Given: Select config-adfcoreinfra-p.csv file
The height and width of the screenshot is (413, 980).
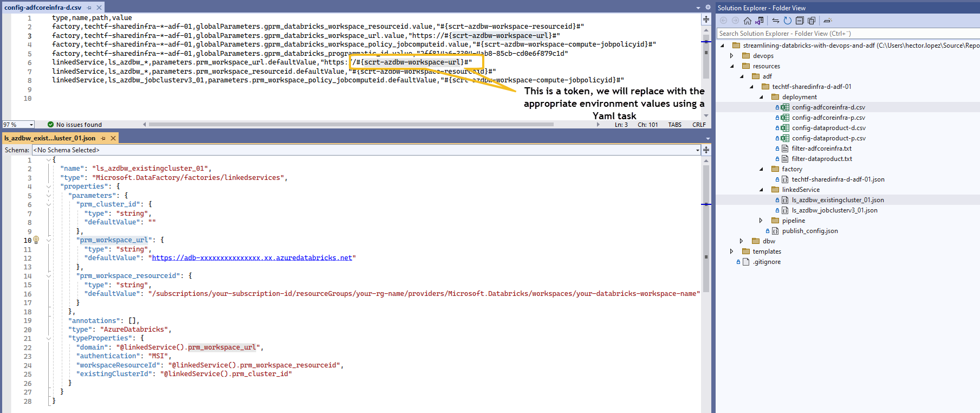Looking at the screenshot, I should 828,118.
